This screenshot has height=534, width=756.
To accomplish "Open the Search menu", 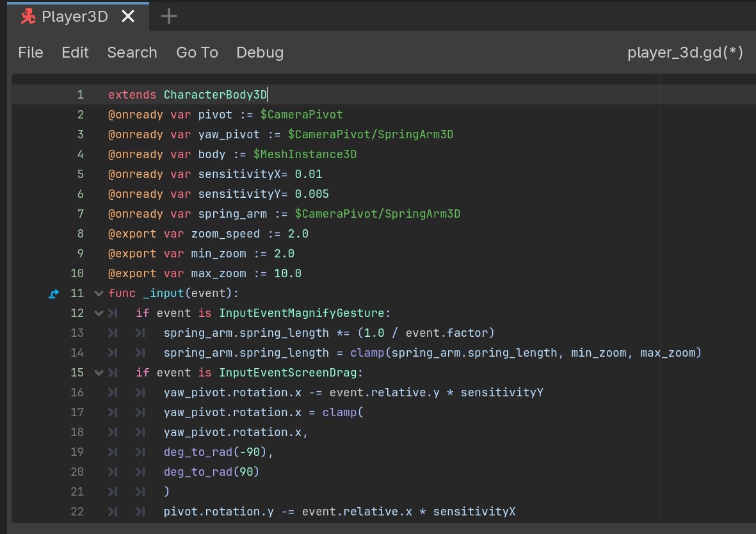I will [x=132, y=53].
